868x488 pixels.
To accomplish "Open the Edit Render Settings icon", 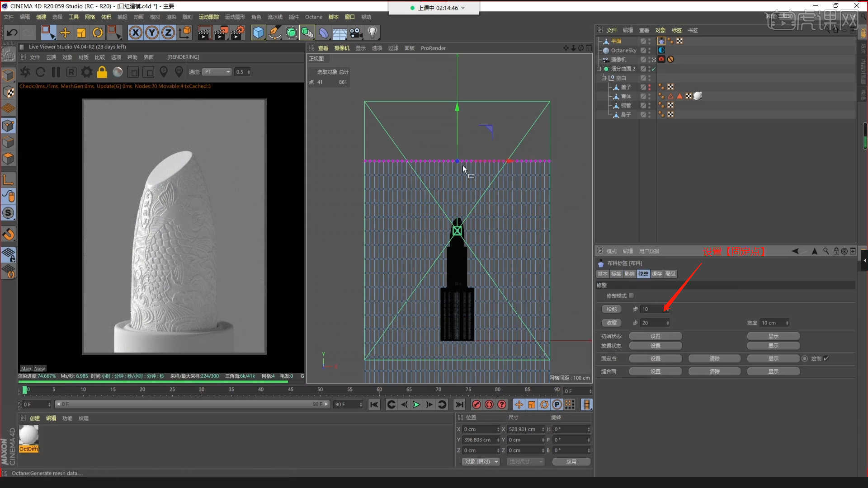I will coord(238,33).
